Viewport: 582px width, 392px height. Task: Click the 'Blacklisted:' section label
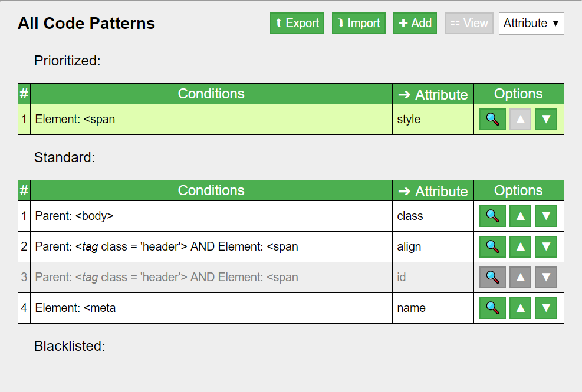[x=70, y=346]
